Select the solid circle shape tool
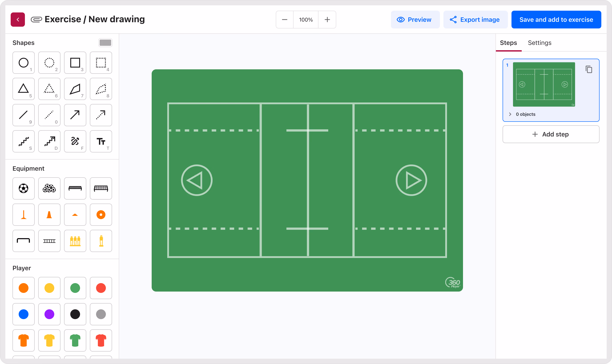The width and height of the screenshot is (612, 364). (24, 62)
